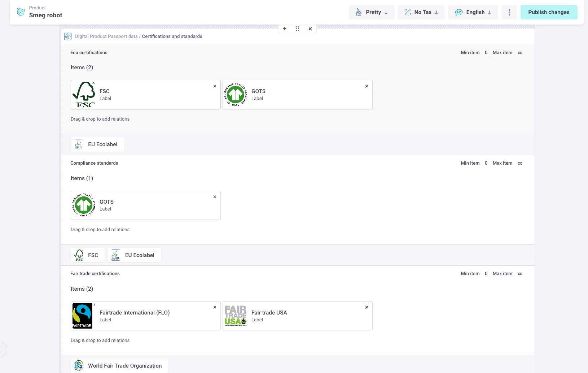Viewport: 588px width, 373px height.
Task: Click the Fair Trade USA logo thumbnail
Action: (236, 316)
